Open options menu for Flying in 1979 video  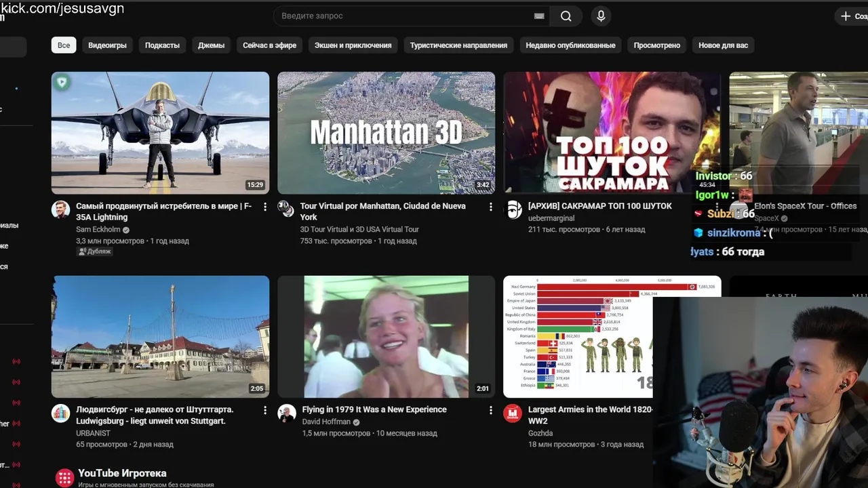click(491, 410)
